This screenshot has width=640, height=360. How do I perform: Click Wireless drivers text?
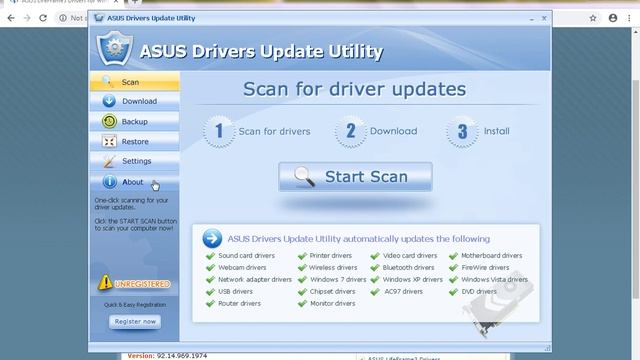tap(333, 267)
